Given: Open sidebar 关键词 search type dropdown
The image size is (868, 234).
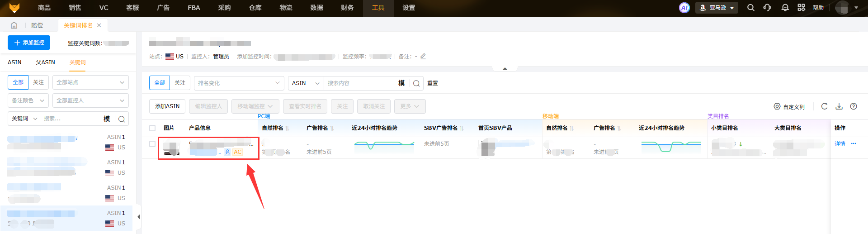Looking at the screenshot, I should click(24, 119).
